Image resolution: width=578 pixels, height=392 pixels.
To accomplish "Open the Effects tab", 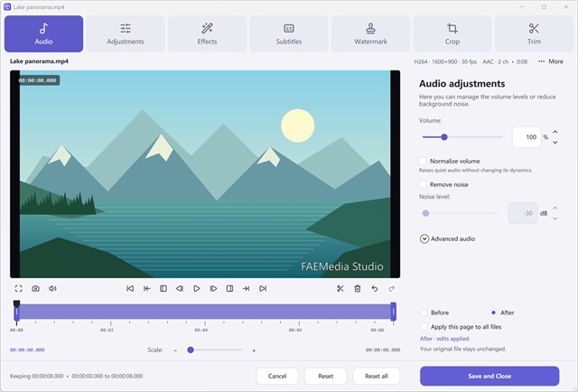I will (x=207, y=34).
